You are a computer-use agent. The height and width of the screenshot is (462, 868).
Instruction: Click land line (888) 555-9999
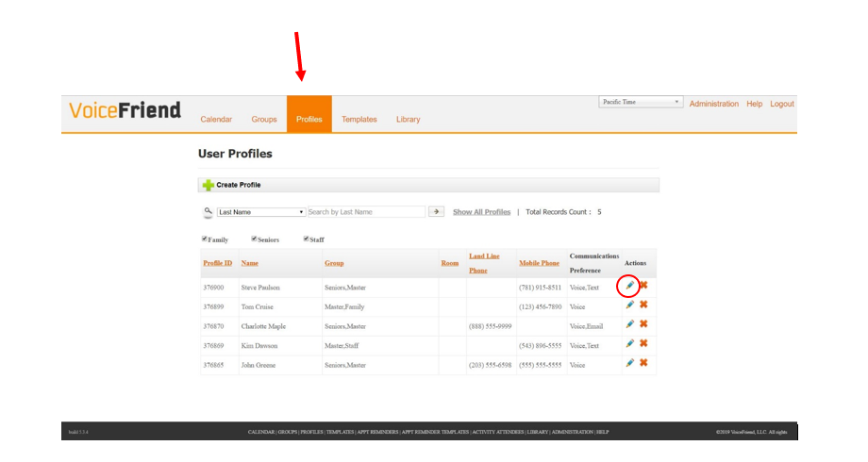[490, 326]
